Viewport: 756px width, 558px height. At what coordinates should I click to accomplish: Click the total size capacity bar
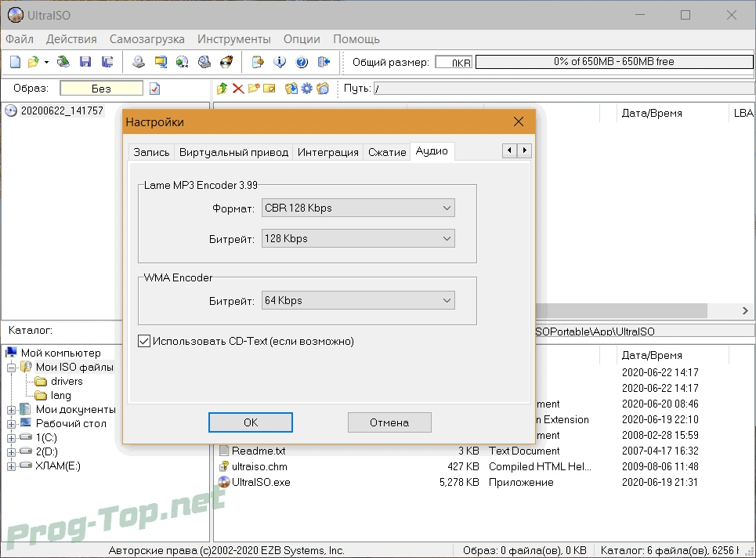(x=613, y=62)
